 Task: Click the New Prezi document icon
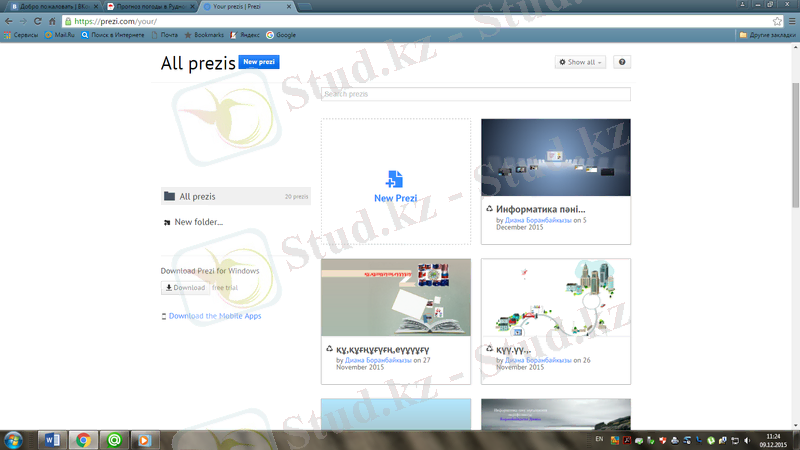[394, 179]
